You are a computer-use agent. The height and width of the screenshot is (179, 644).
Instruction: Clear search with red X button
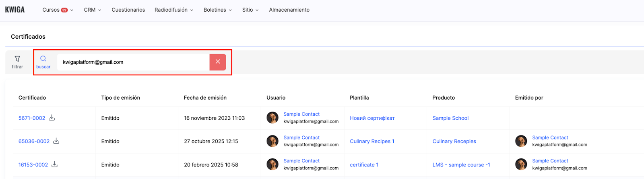coord(218,62)
